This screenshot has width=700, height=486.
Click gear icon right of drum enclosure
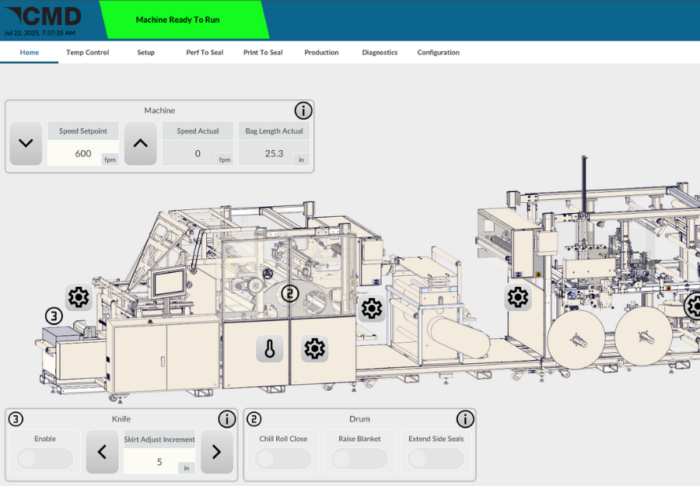coord(371,308)
